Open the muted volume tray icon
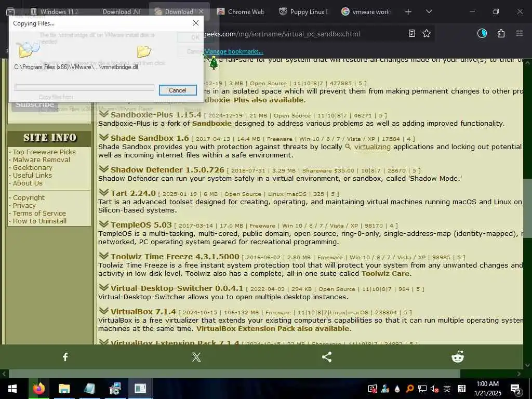 434,389
